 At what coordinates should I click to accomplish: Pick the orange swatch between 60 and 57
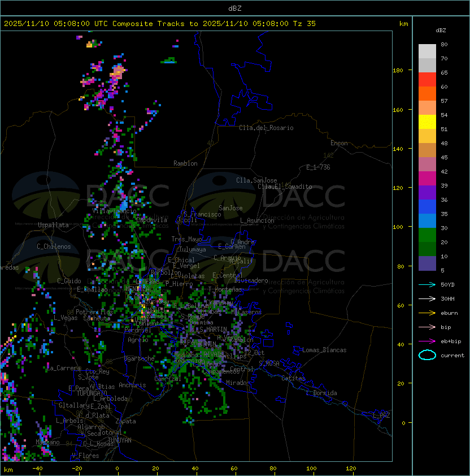[x=427, y=93]
